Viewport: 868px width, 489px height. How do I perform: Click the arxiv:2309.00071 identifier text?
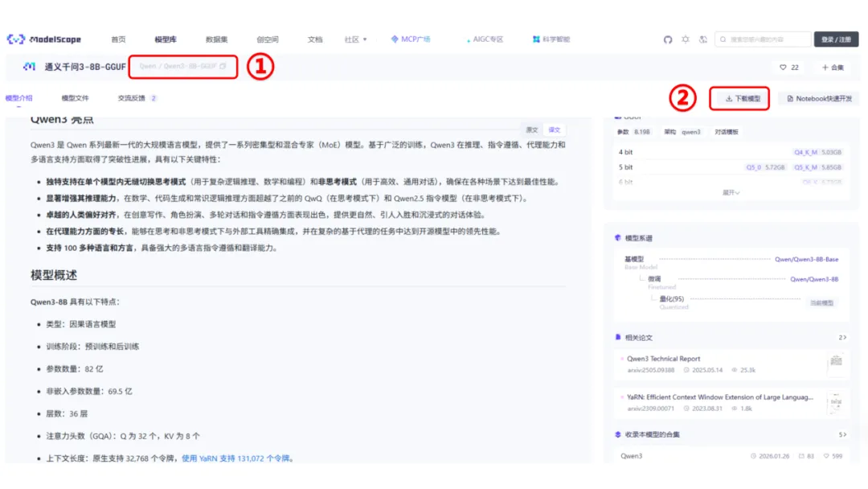[650, 409]
